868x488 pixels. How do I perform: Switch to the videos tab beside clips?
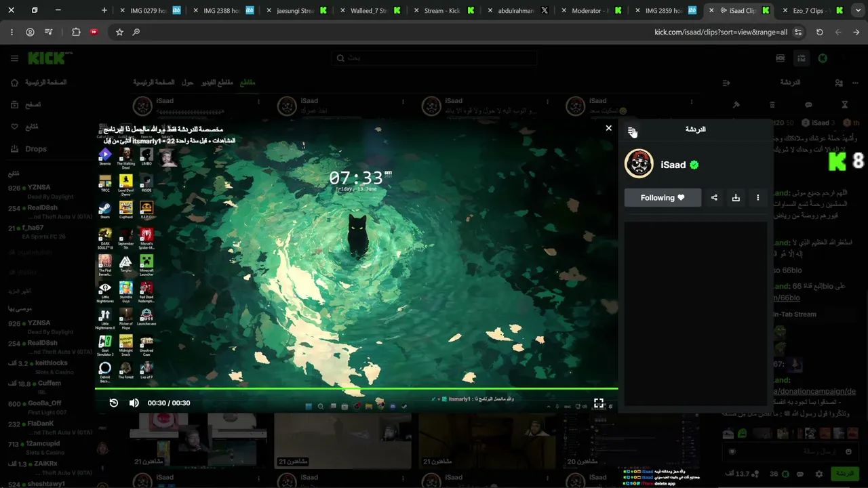217,83
